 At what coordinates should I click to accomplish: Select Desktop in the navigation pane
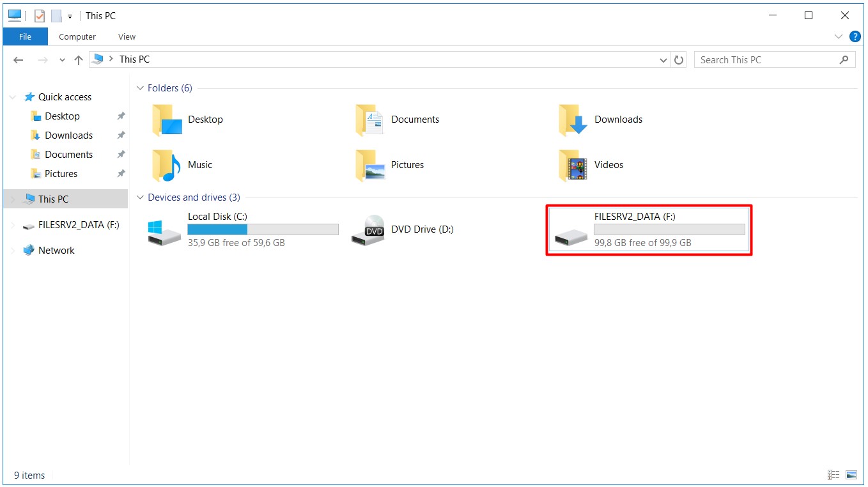[x=62, y=116]
